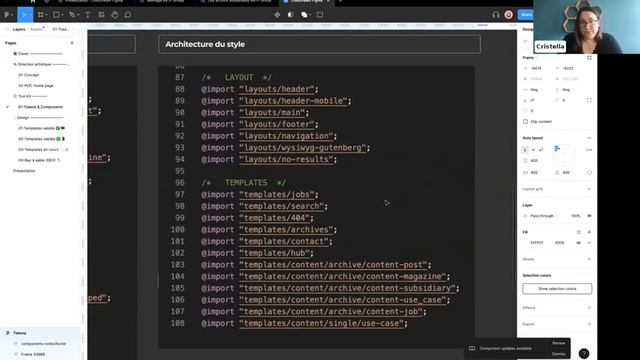Open the 01-Concept page
Viewport: 640px width, 360px height.
[29, 75]
